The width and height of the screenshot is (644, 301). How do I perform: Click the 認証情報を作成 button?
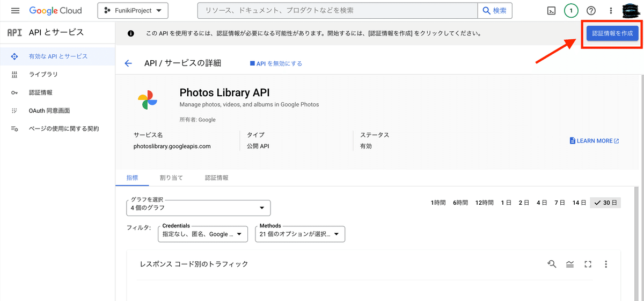point(612,33)
